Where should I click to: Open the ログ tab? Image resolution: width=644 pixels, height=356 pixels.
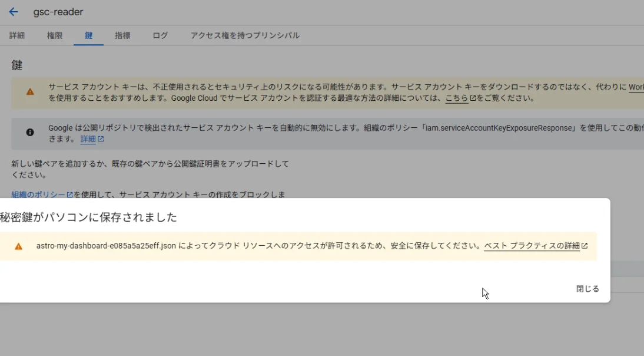160,35
